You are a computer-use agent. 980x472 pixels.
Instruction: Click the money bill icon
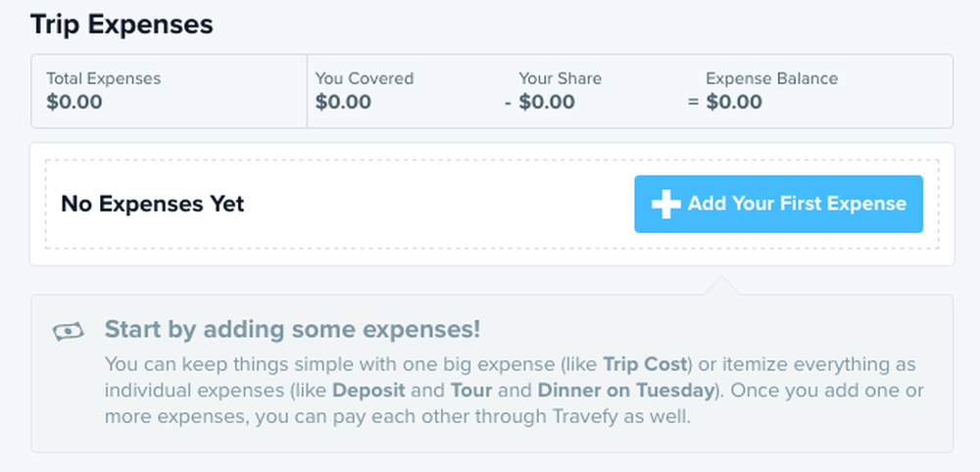pyautogui.click(x=69, y=331)
